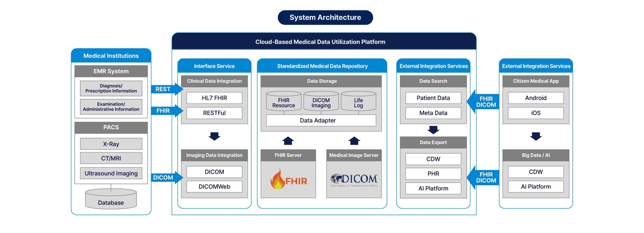
Task: Open the DICOMWeb box
Action: 214,186
